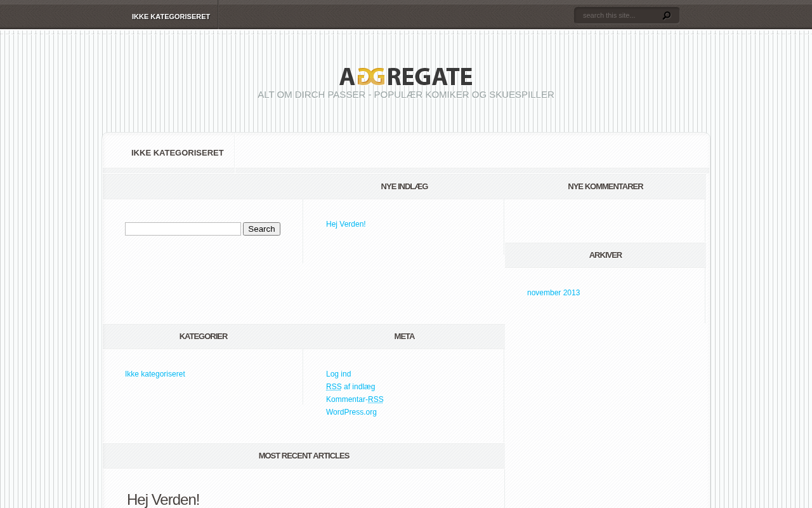This screenshot has height=508, width=812.
Task: Open Ikke Kategoriseret in the top dark bar
Action: (x=171, y=17)
